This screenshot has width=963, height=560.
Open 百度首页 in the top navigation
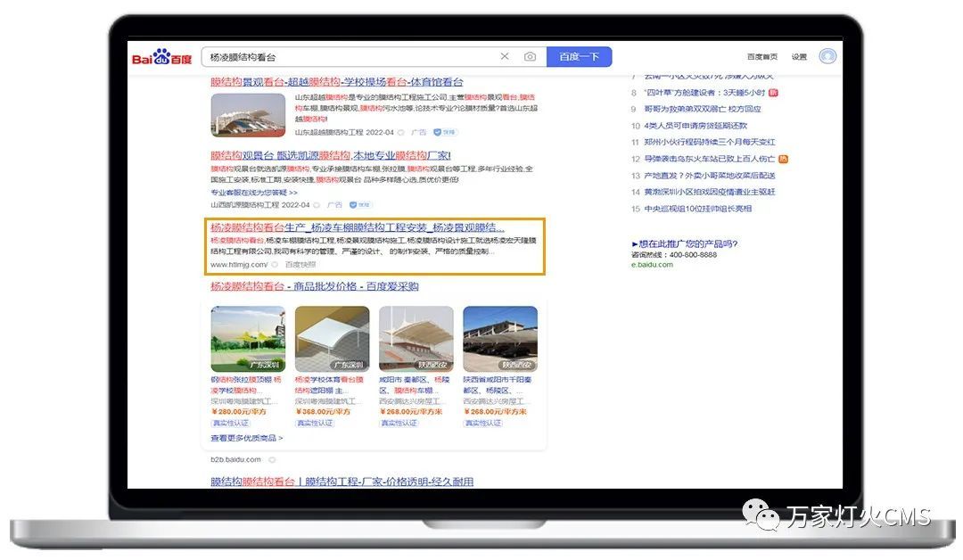pos(761,57)
